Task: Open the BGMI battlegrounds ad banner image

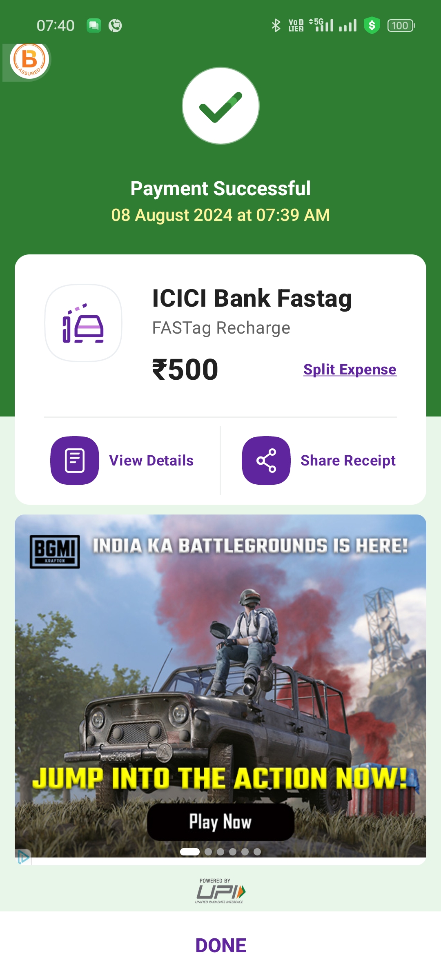Action: click(x=220, y=686)
